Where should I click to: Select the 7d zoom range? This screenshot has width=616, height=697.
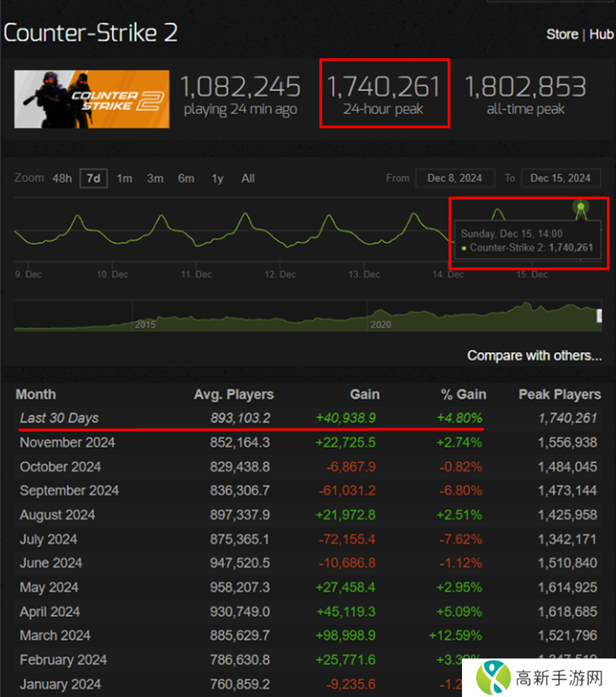pos(93,179)
